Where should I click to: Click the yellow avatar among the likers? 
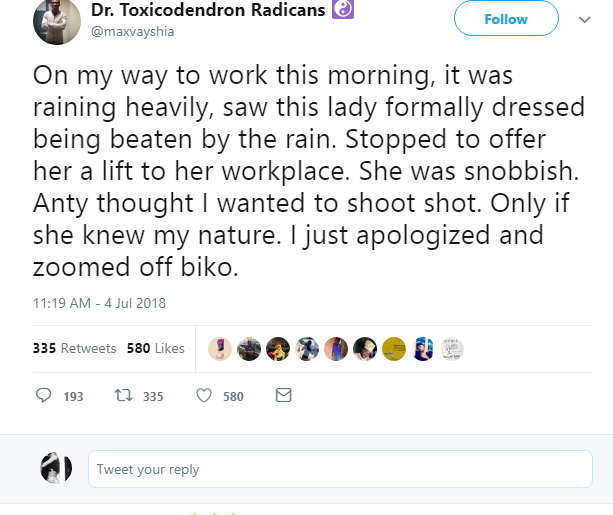(x=394, y=348)
